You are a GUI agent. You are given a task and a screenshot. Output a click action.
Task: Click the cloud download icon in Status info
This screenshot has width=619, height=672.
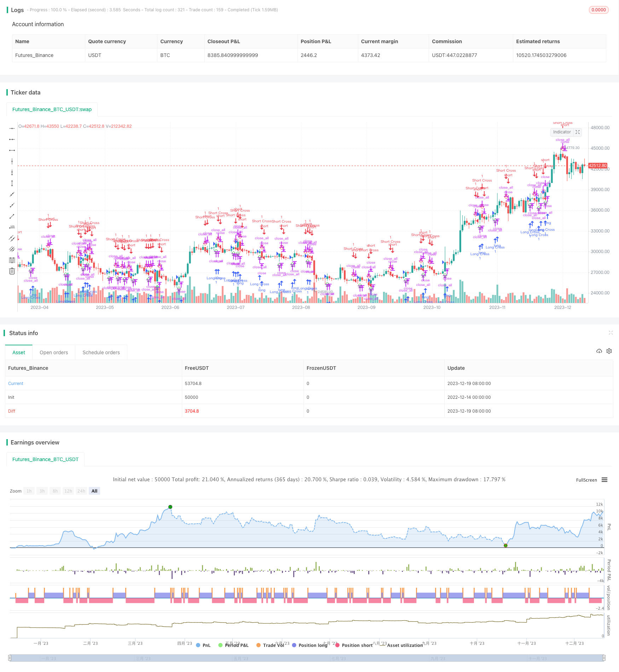(599, 351)
